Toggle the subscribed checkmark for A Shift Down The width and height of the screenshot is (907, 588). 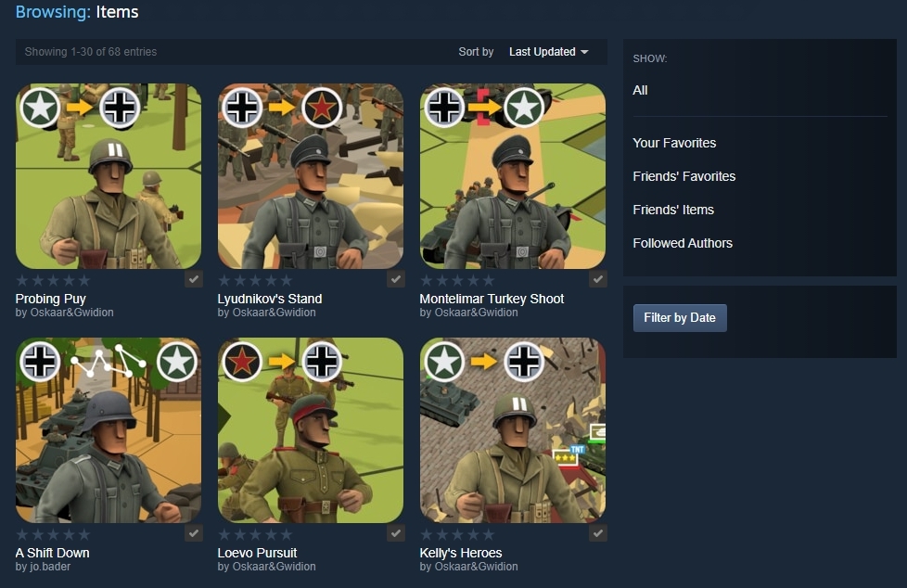pos(194,533)
